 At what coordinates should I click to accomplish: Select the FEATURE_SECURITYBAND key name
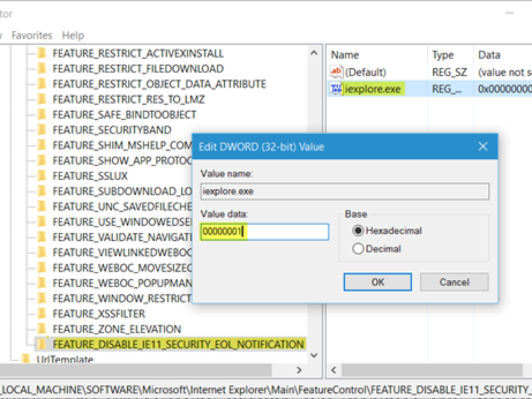click(112, 130)
